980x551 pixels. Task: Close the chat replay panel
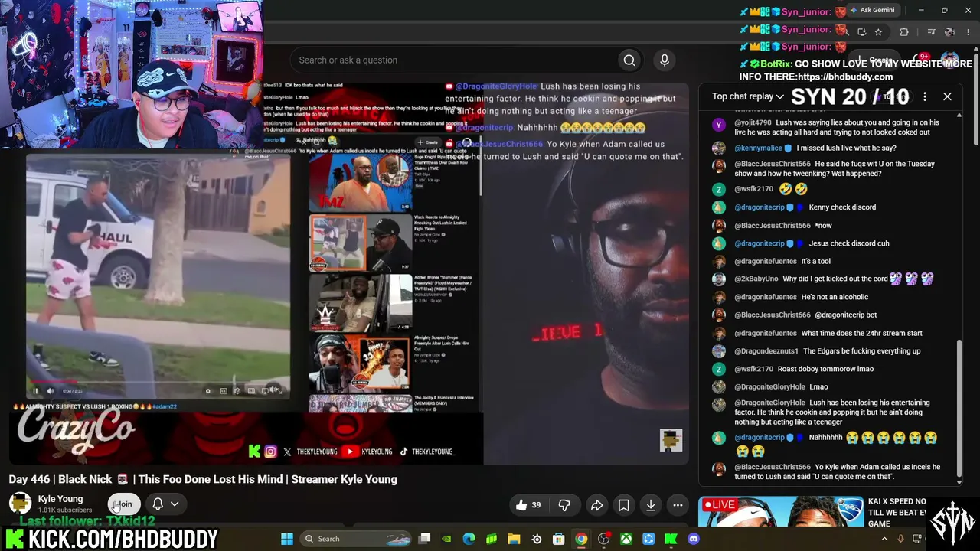[x=947, y=96]
